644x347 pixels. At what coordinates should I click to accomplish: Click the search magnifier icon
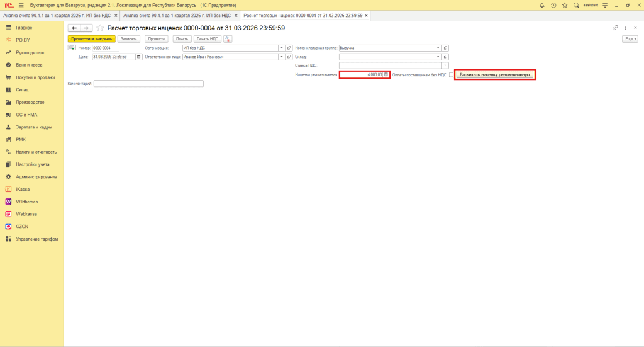(x=576, y=5)
